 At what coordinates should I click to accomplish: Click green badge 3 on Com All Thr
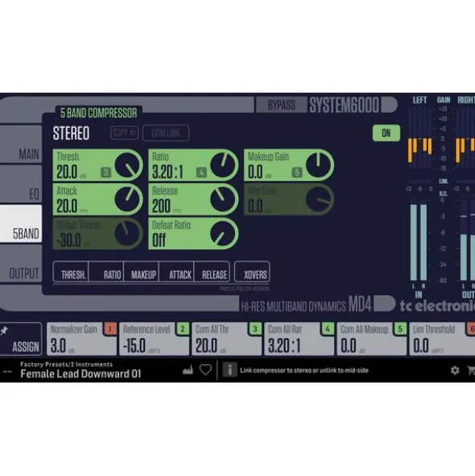(x=255, y=329)
